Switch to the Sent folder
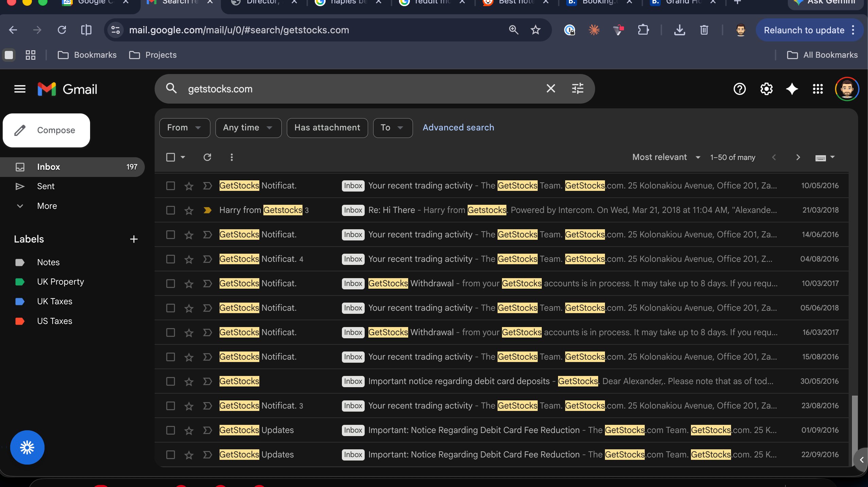The width and height of the screenshot is (868, 487). 46,186
